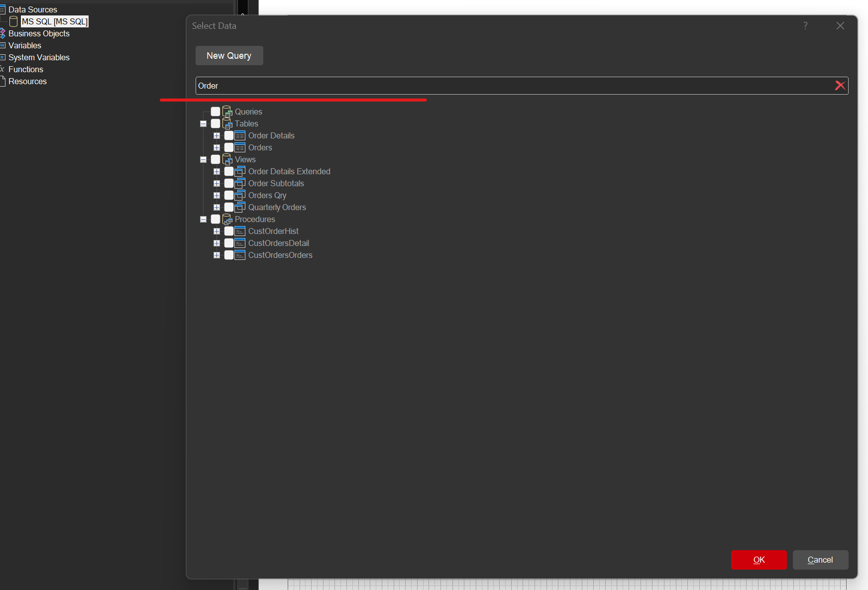Click the Order Details Extended view icon
The height and width of the screenshot is (590, 868).
click(240, 171)
